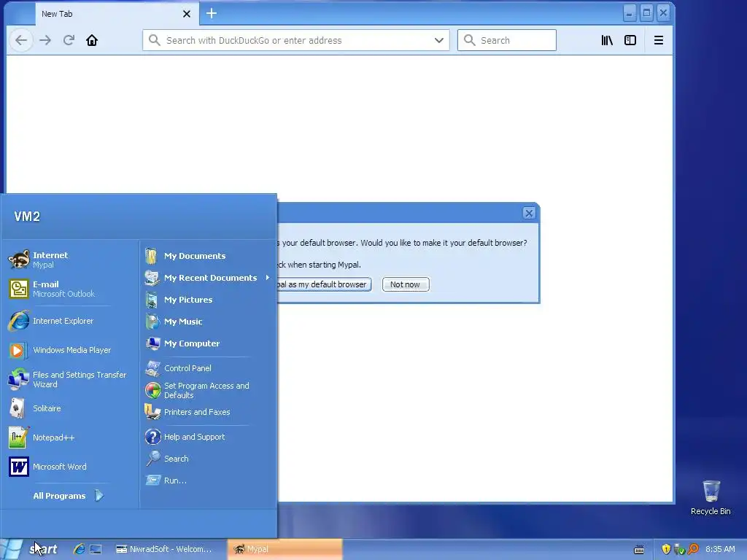Focus the browser Search box
This screenshot has height=560, width=747.
(x=507, y=41)
